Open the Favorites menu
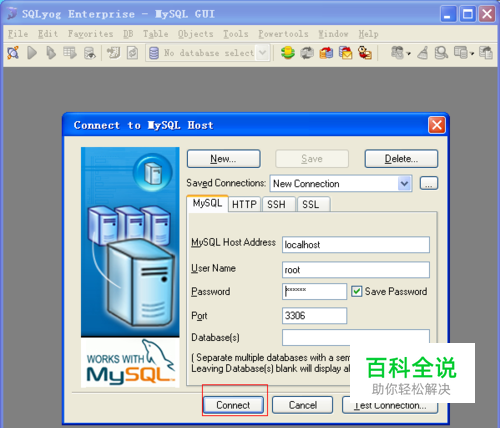Viewport: 500px width, 428px height. pyautogui.click(x=90, y=34)
